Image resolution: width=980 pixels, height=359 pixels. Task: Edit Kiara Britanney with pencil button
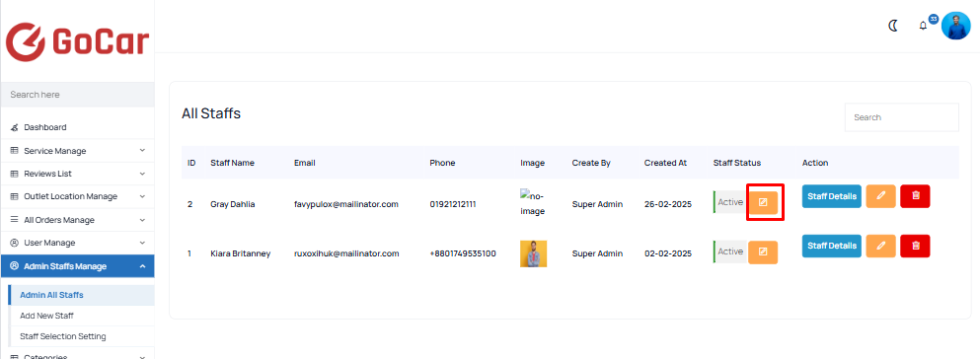coord(880,246)
